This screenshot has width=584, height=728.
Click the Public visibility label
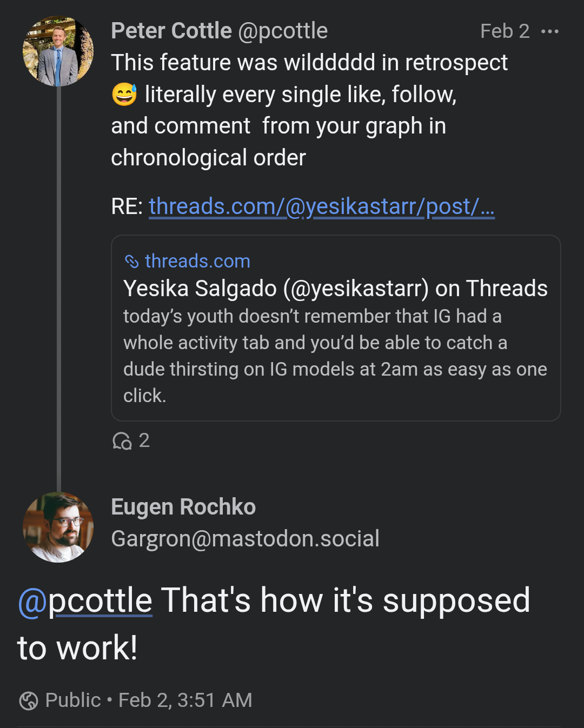click(x=73, y=700)
